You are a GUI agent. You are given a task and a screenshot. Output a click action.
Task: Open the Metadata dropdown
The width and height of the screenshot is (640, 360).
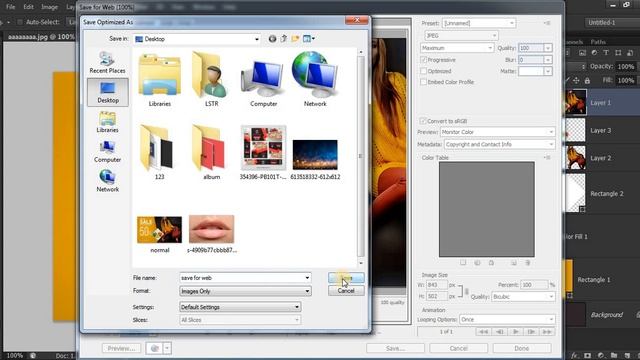499,144
